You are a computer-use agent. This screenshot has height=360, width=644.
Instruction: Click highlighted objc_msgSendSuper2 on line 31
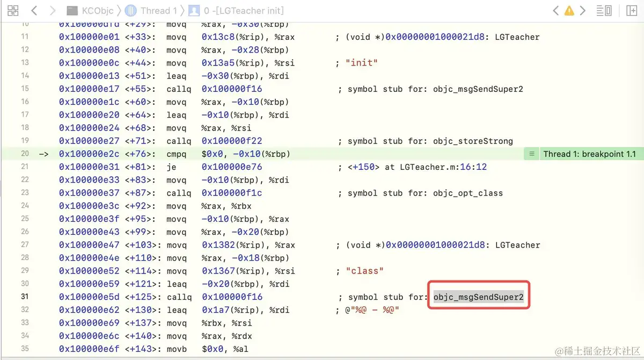[x=478, y=297]
